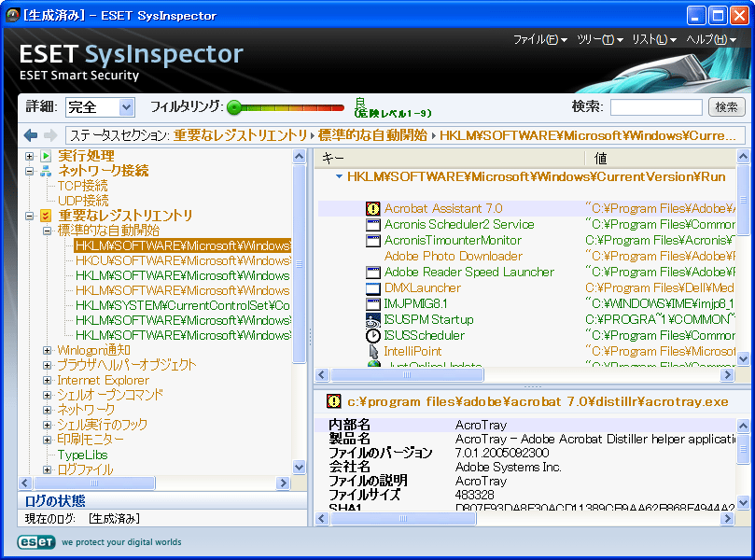Expand the ネットワーク registry subnode
Screen dimensions: 755x560
coord(47,410)
